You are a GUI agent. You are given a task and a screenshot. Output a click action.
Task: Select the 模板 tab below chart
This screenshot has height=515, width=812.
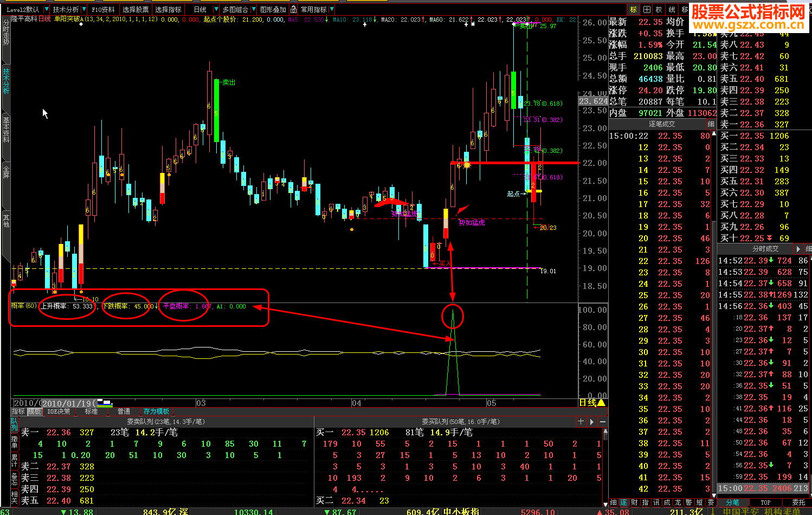coord(34,411)
